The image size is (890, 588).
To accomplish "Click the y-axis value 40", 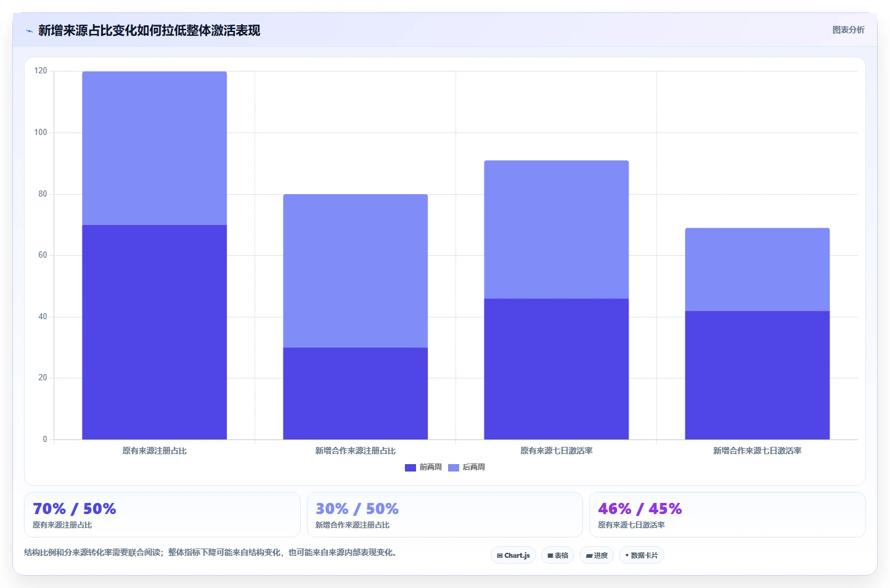I will click(43, 317).
